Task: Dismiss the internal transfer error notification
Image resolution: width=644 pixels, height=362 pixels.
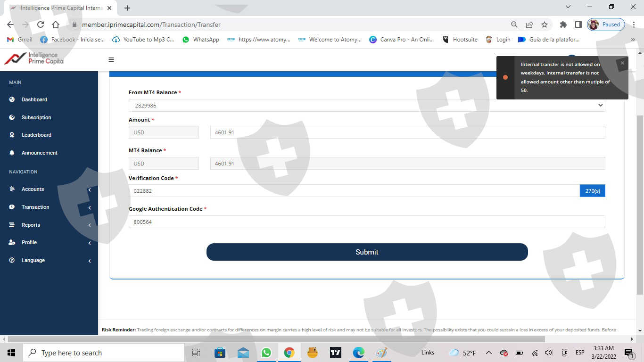Action: (x=622, y=63)
